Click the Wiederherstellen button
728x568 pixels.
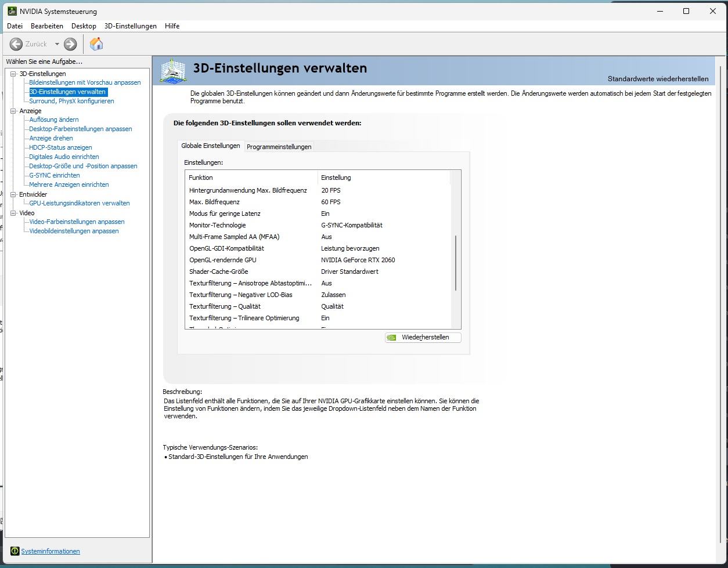423,337
